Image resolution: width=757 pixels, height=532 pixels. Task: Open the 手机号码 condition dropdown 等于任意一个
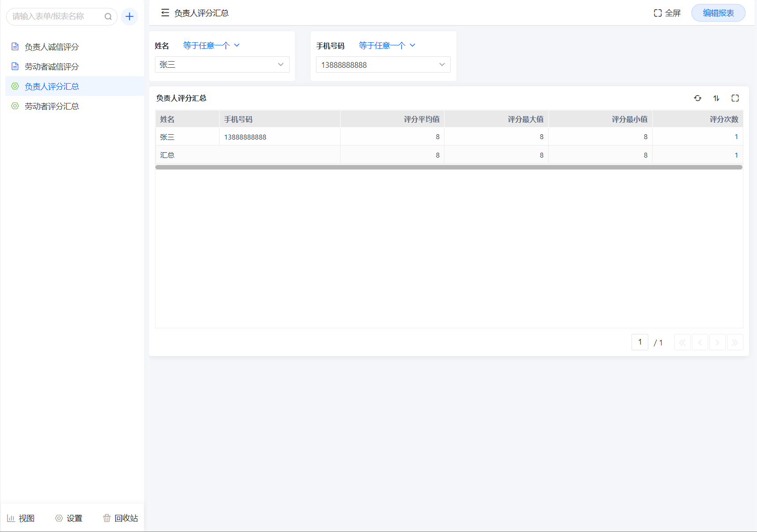coord(387,45)
